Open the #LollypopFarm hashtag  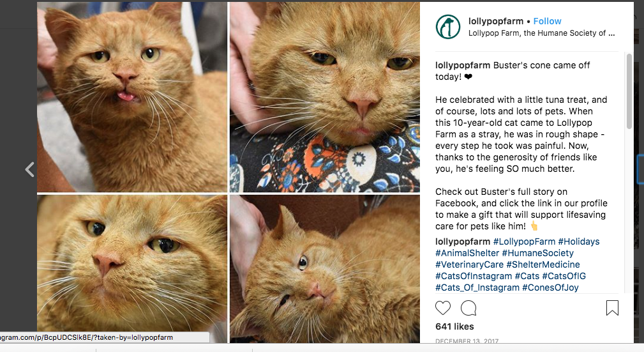click(524, 241)
